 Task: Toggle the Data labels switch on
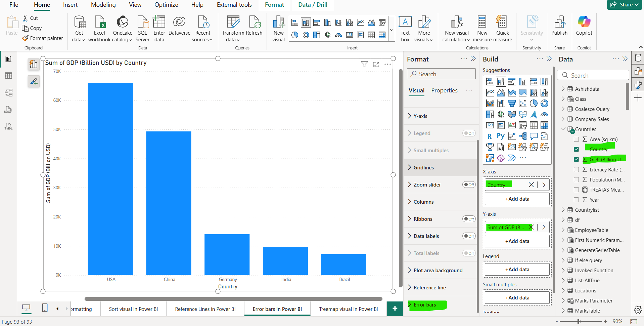469,236
